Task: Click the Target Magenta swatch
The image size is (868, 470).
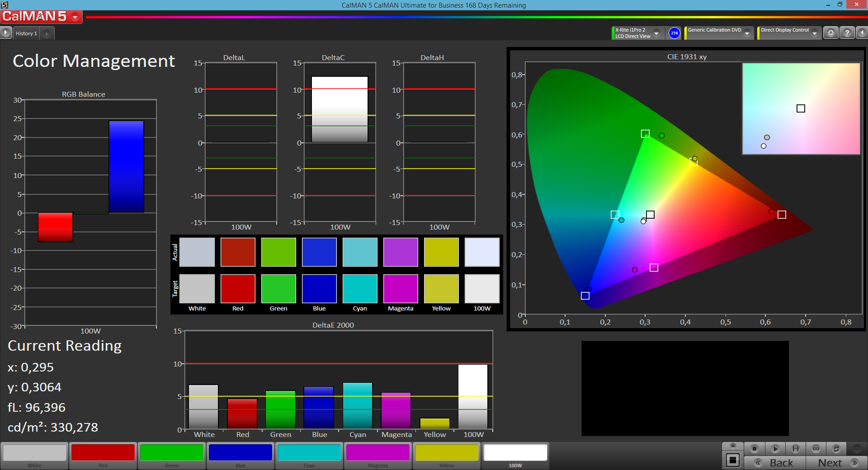Action: point(401,289)
